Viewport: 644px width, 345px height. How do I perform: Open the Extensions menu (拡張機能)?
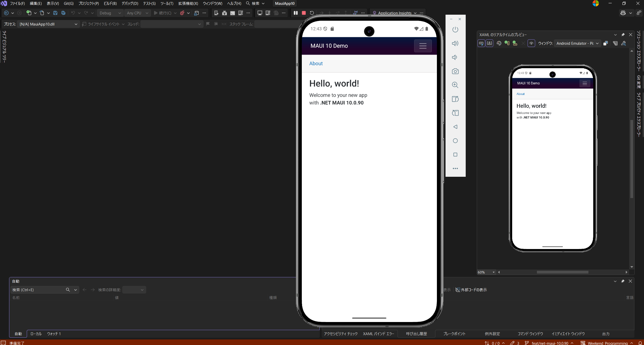point(188,3)
